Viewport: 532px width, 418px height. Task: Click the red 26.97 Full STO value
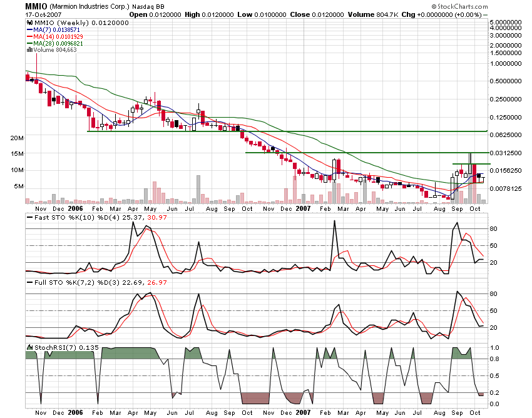[157, 282]
